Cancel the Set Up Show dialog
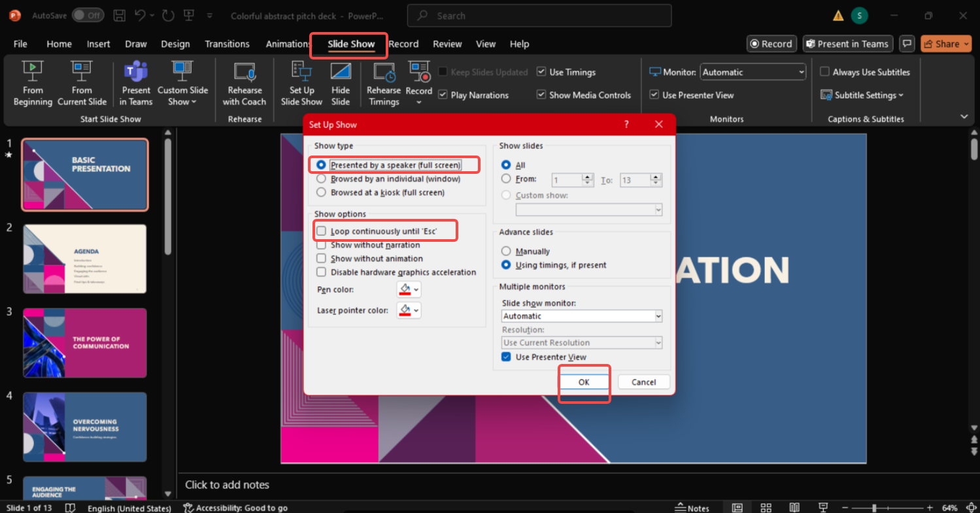The height and width of the screenshot is (513, 980). coord(644,382)
